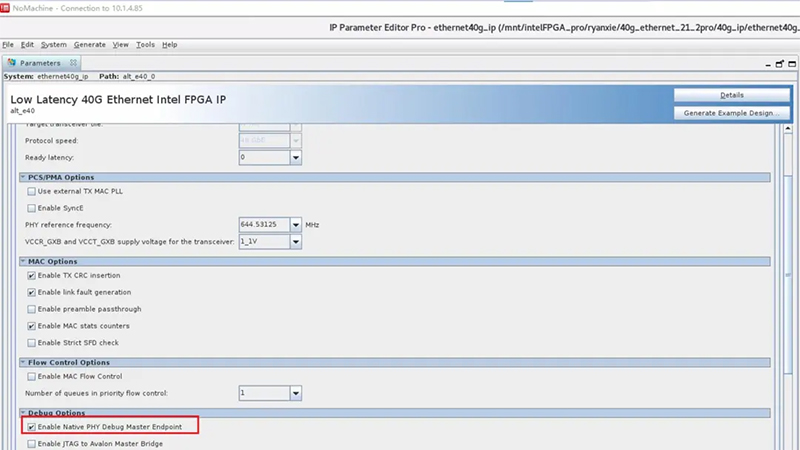Collapse the Flow Control Options section
800x450 pixels.
pos(23,362)
